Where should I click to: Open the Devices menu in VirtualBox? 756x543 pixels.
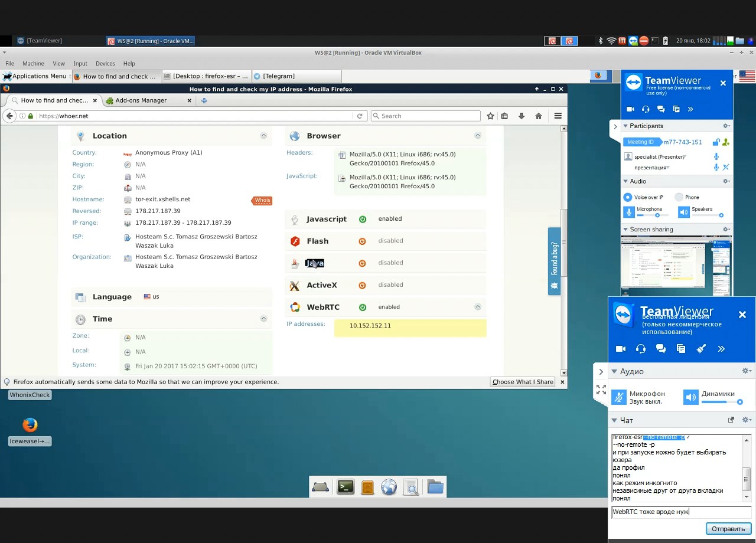(105, 64)
